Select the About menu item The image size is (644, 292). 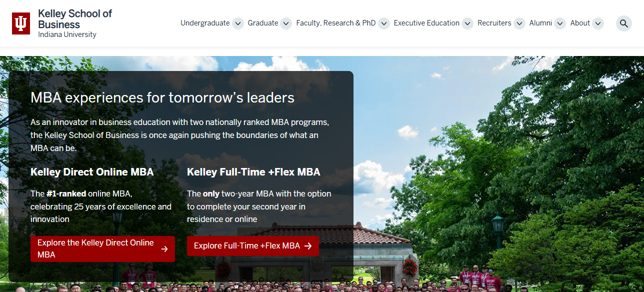click(x=579, y=23)
